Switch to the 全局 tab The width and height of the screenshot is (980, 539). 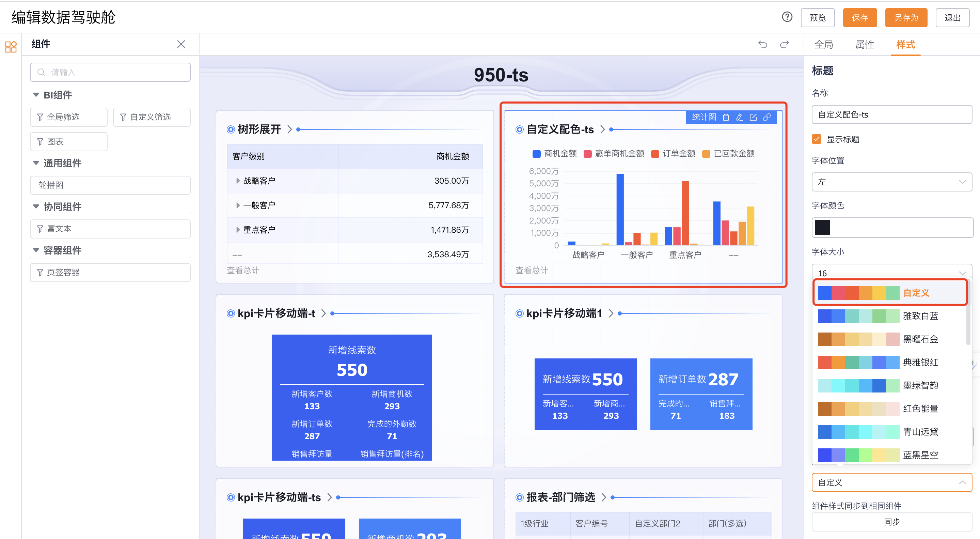coord(824,45)
